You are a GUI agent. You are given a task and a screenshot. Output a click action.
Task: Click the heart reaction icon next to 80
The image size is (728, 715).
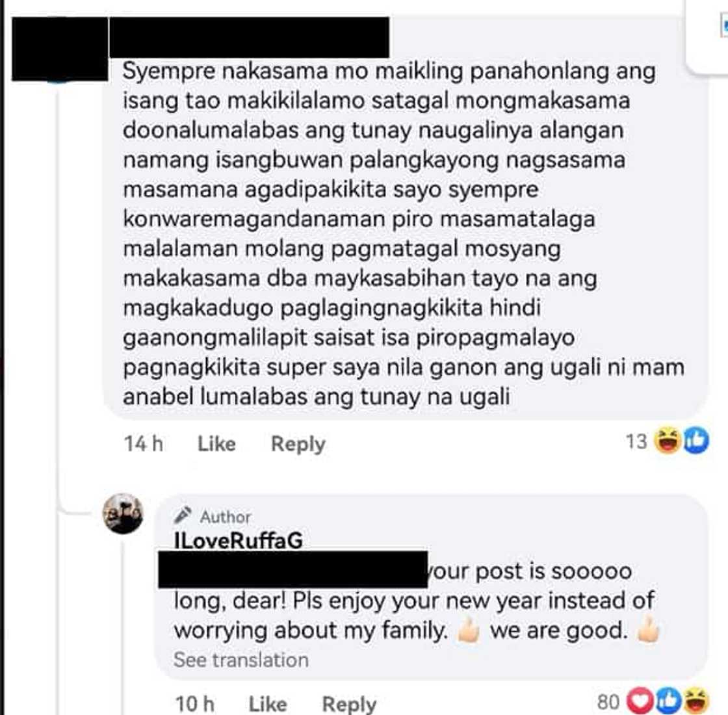pyautogui.click(x=641, y=700)
